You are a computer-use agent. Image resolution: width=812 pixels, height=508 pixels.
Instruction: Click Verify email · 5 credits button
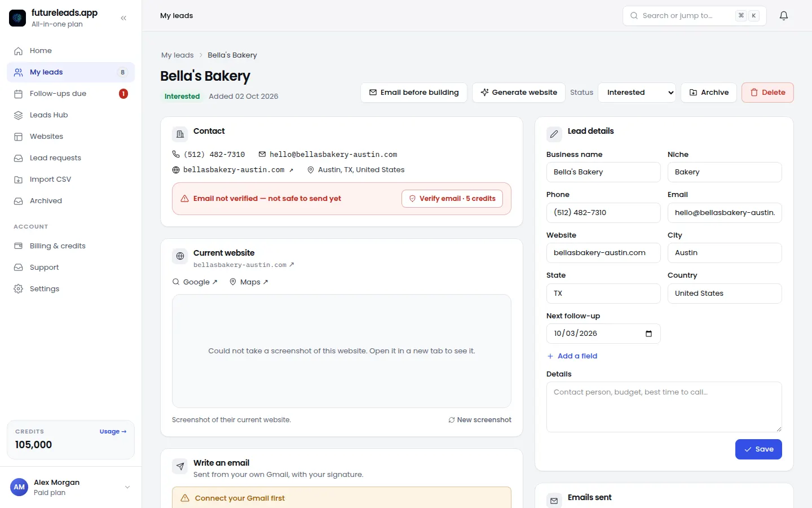click(452, 199)
